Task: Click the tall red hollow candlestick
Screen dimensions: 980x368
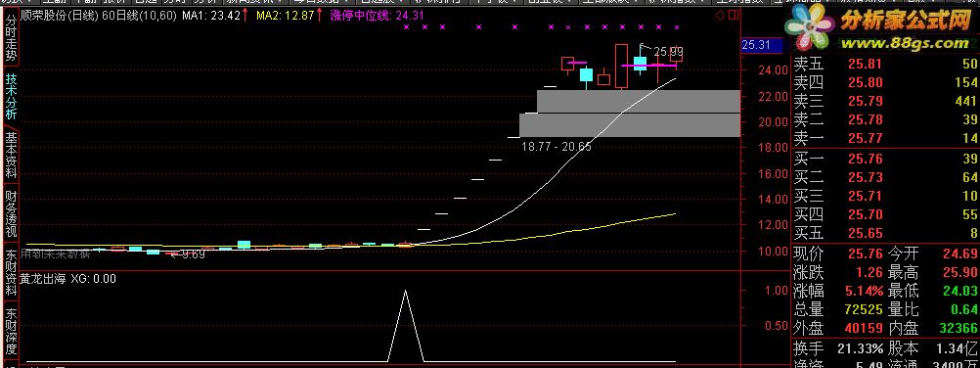Action: point(621,67)
